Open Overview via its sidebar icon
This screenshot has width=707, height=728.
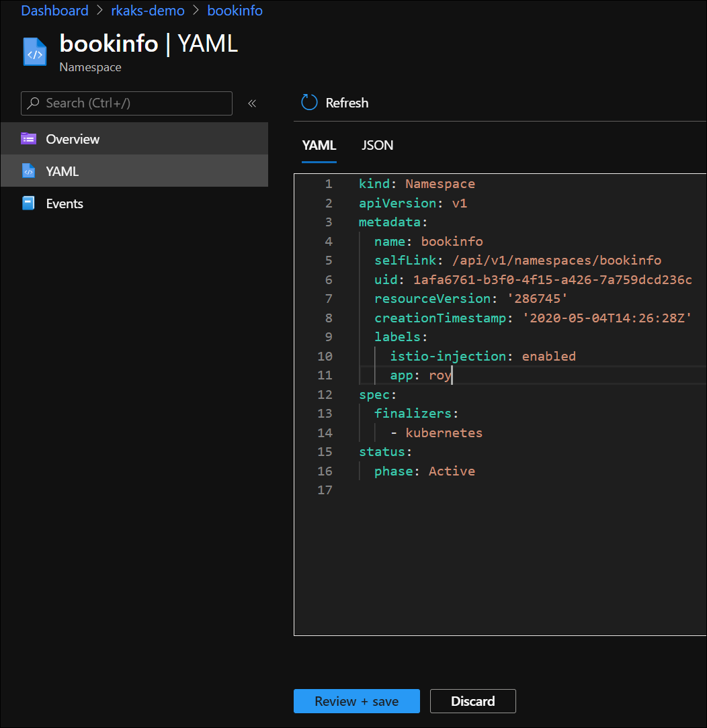(28, 139)
